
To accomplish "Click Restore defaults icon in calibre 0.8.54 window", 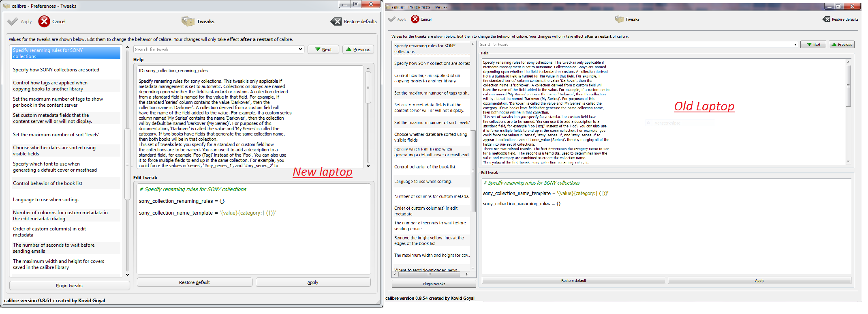I will click(x=826, y=19).
